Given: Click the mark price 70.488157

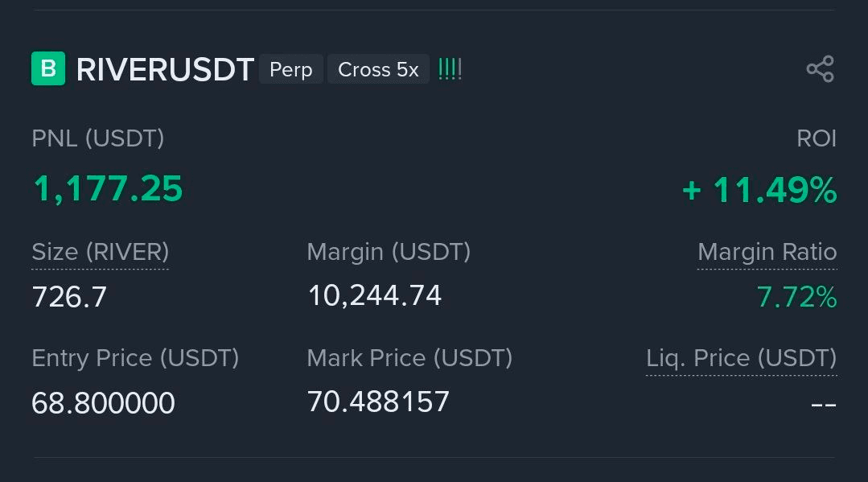Looking at the screenshot, I should (x=378, y=402).
